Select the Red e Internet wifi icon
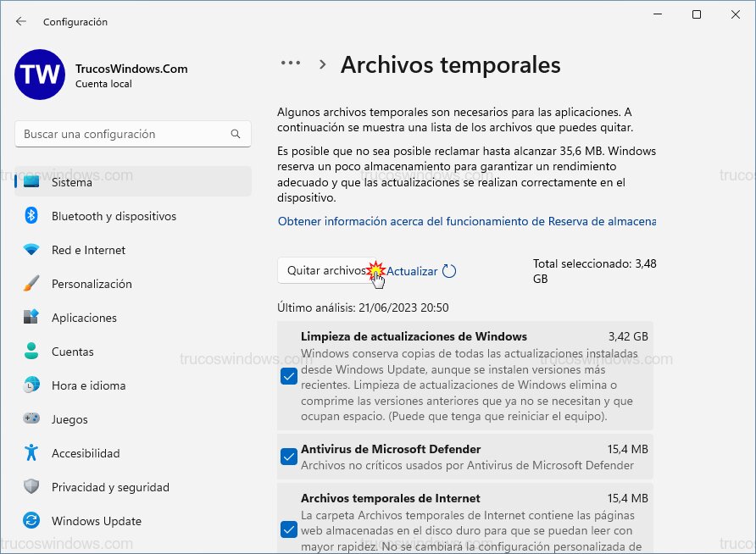Screen dimensions: 756x554 [x=31, y=250]
